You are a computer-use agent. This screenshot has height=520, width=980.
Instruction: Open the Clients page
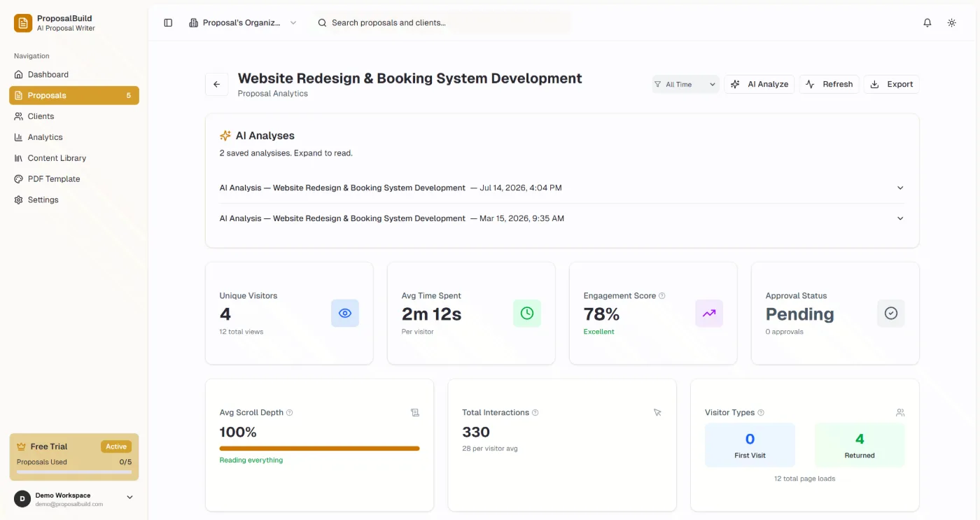74,116
